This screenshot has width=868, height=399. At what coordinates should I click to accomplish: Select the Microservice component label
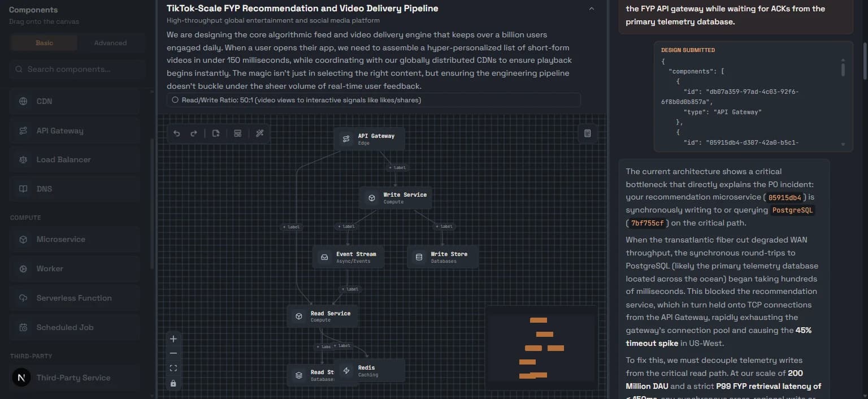point(61,239)
